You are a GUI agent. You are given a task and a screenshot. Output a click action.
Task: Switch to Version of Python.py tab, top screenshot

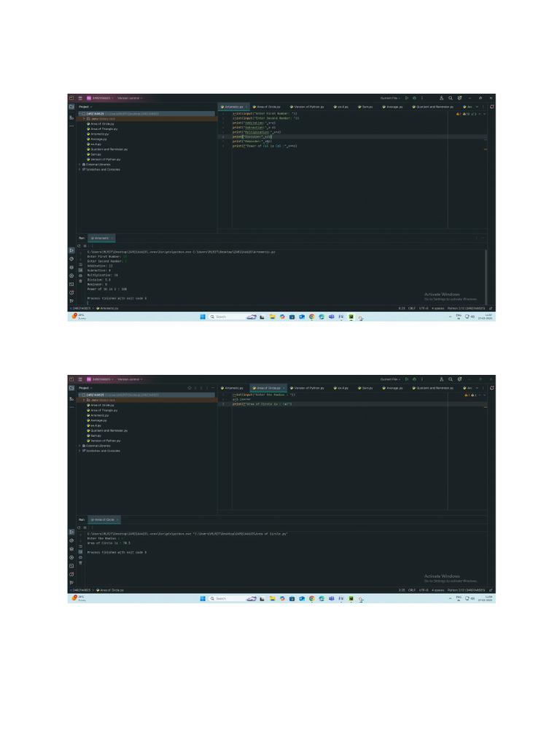pos(307,107)
